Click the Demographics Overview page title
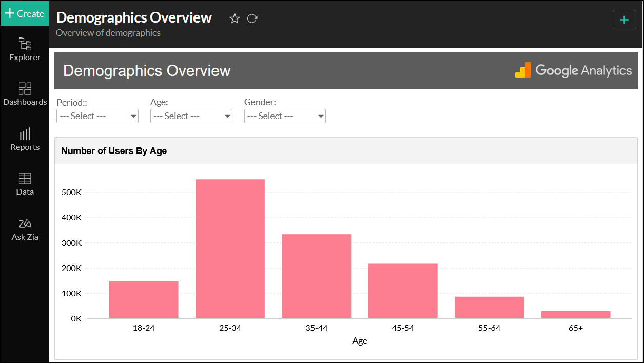This screenshot has width=644, height=363. [x=134, y=17]
